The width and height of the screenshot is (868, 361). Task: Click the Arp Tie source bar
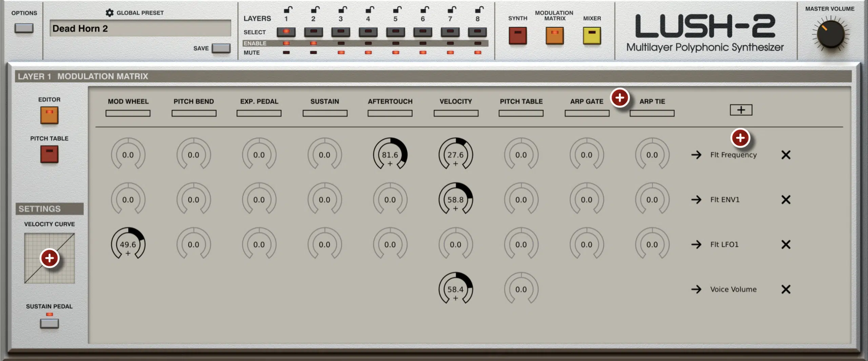click(x=652, y=113)
